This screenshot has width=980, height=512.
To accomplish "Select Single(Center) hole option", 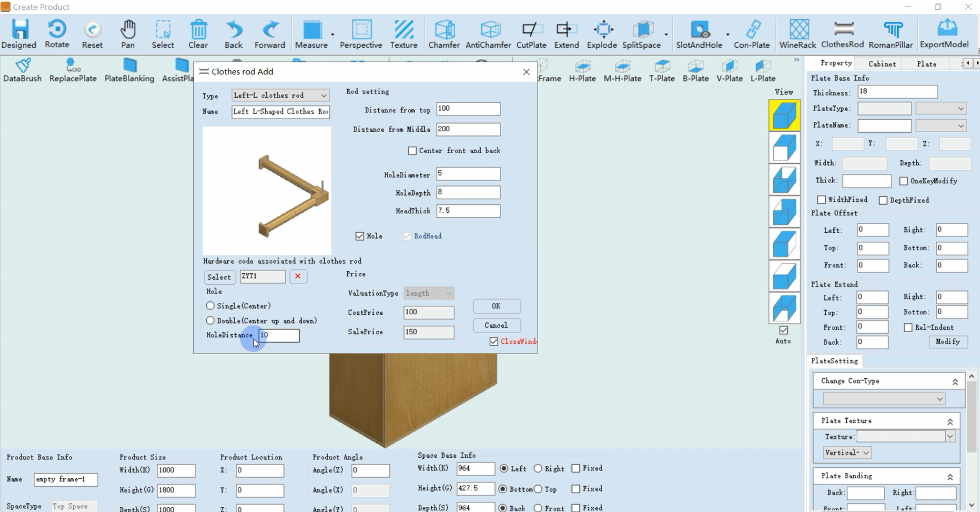I will tap(210, 306).
